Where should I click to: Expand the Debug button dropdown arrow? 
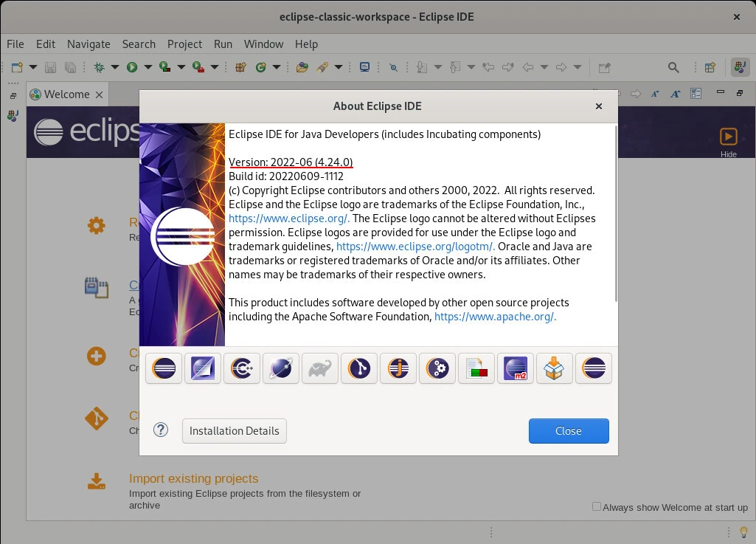[x=115, y=67]
